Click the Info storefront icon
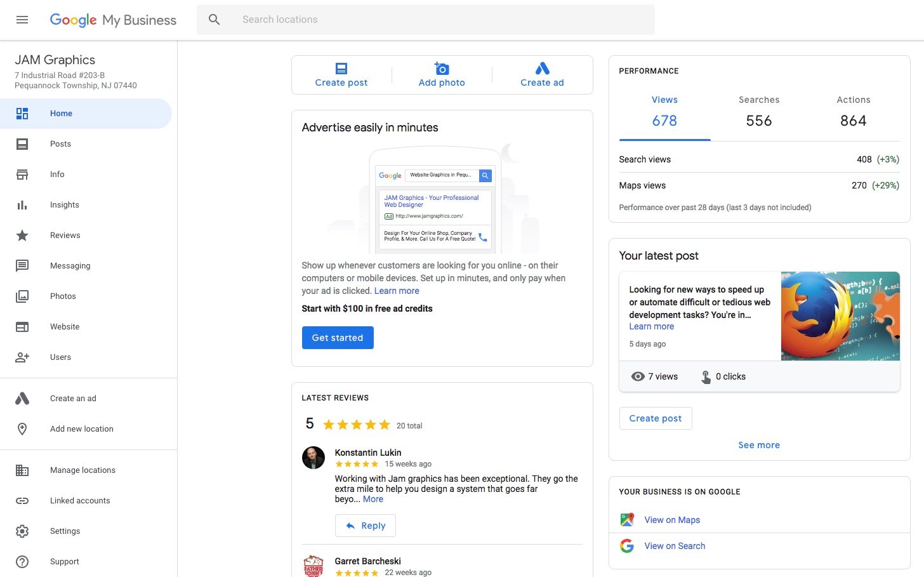924x577 pixels. pyautogui.click(x=22, y=175)
